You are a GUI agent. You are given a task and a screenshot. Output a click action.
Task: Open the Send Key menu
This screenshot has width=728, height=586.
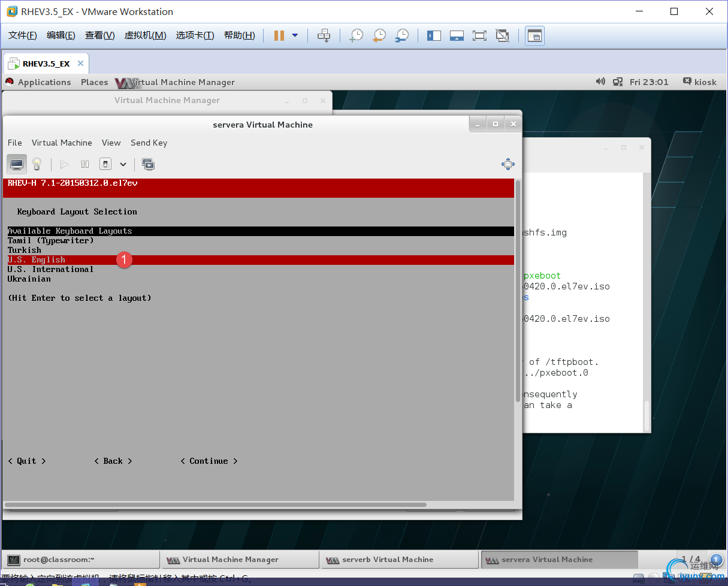point(149,143)
